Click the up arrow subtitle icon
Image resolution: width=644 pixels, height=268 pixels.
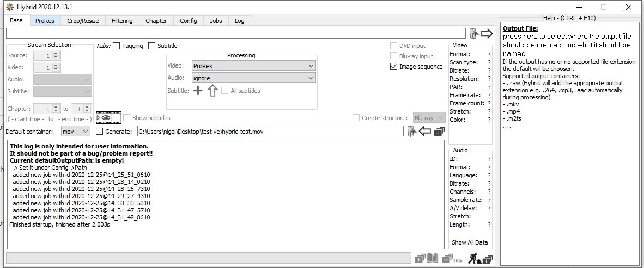[x=212, y=91]
